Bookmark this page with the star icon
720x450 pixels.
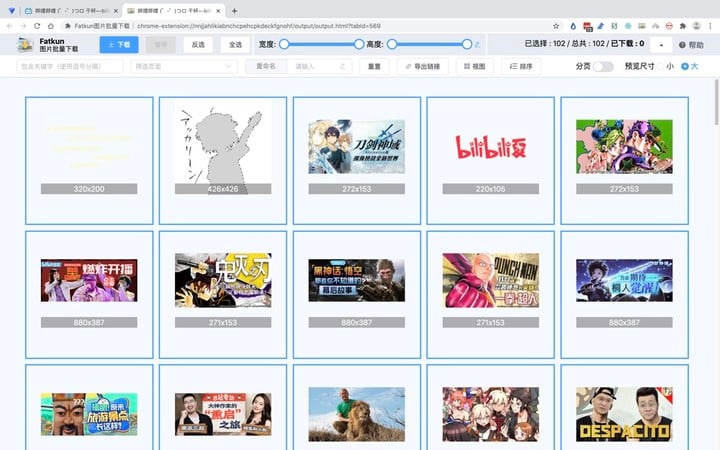tap(556, 25)
